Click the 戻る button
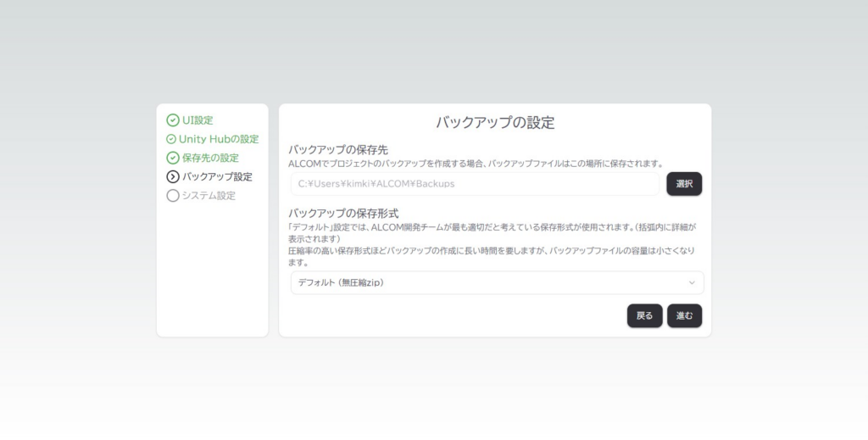The width and height of the screenshot is (868, 440). 644,315
